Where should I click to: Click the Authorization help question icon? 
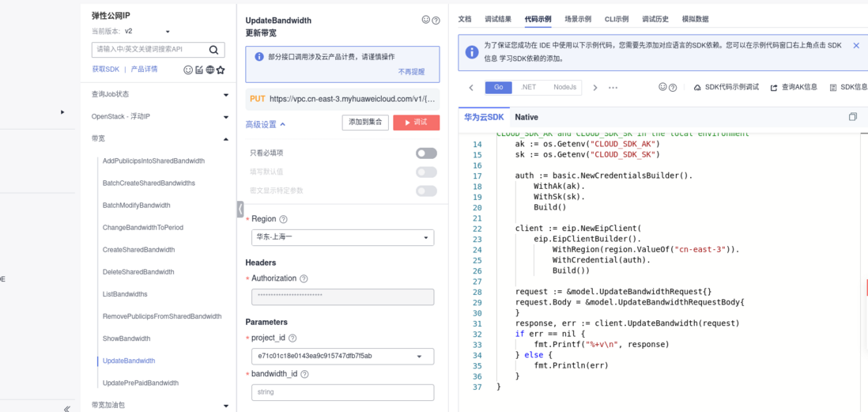pos(304,278)
